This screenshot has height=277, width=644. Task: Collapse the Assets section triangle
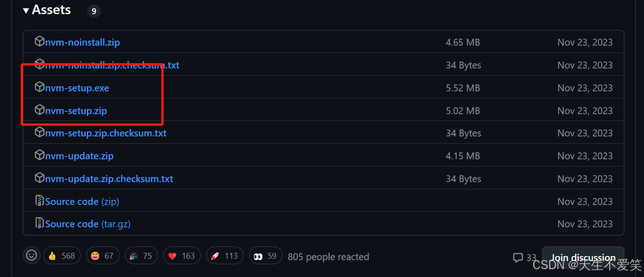pos(26,10)
